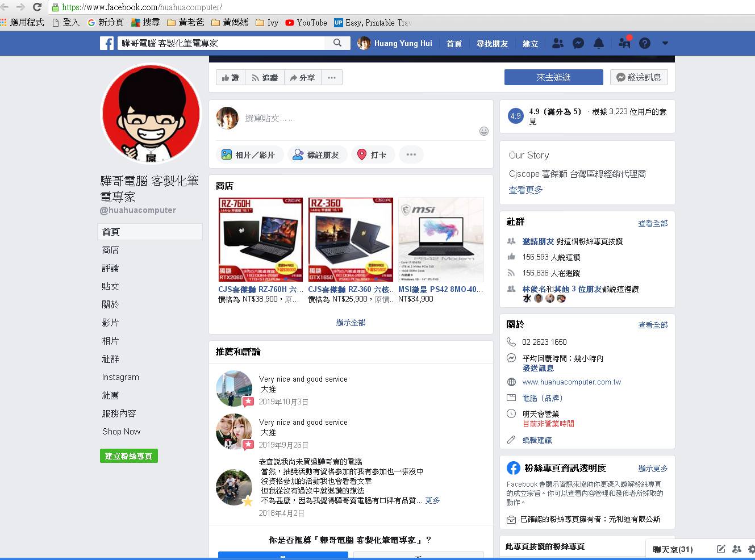Image resolution: width=755 pixels, height=560 pixels.
Task: Click the 編輯建議 link
Action: pyautogui.click(x=537, y=440)
